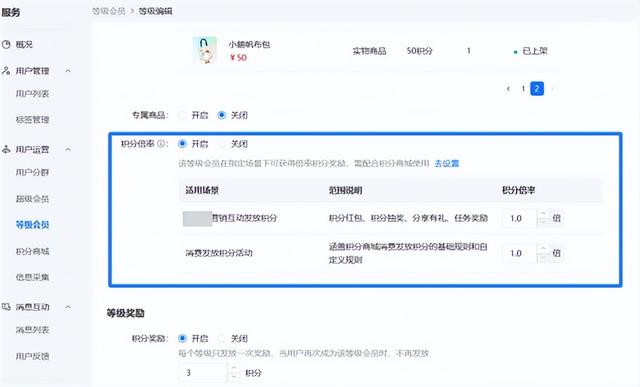Go to page 1 in pagination
This screenshot has width=640, height=387.
[523, 89]
